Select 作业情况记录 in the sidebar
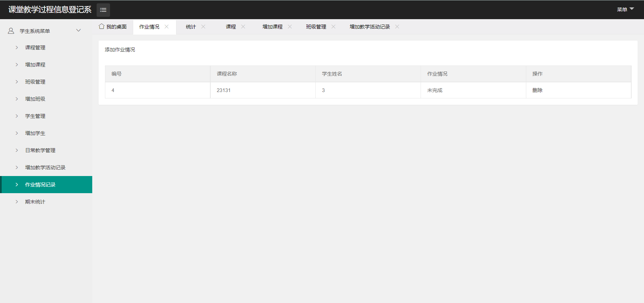This screenshot has width=644, height=303. coord(46,184)
